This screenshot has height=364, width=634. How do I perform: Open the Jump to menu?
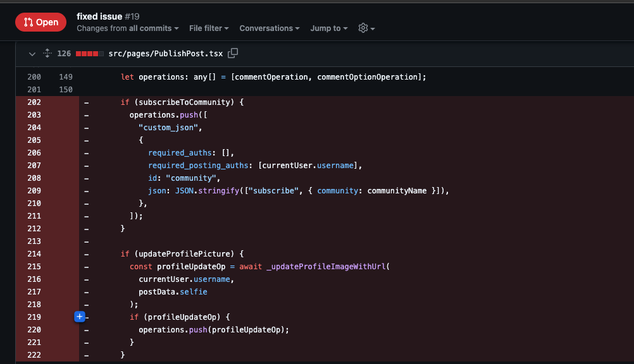pos(329,28)
